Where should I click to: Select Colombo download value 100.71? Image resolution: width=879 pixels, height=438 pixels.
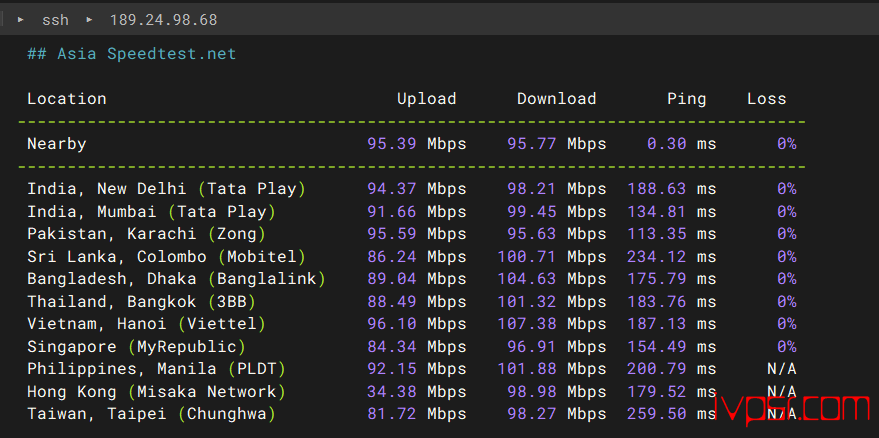526,257
